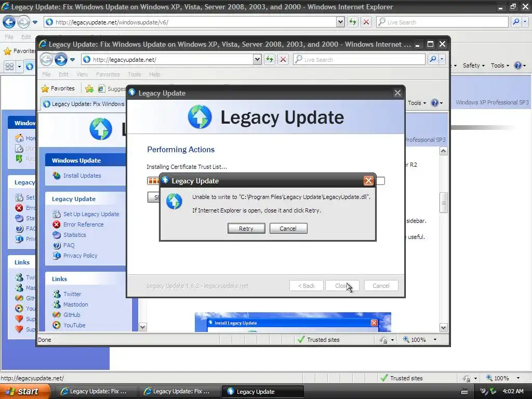532x399 pixels.
Task: Click Trusted sites zone in front status bar
Action: (x=318, y=340)
